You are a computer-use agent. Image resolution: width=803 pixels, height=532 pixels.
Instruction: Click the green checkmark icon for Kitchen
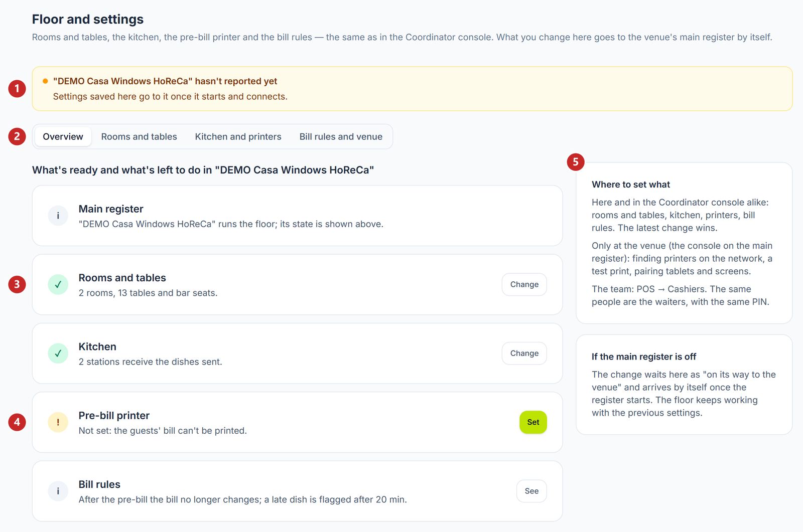58,353
